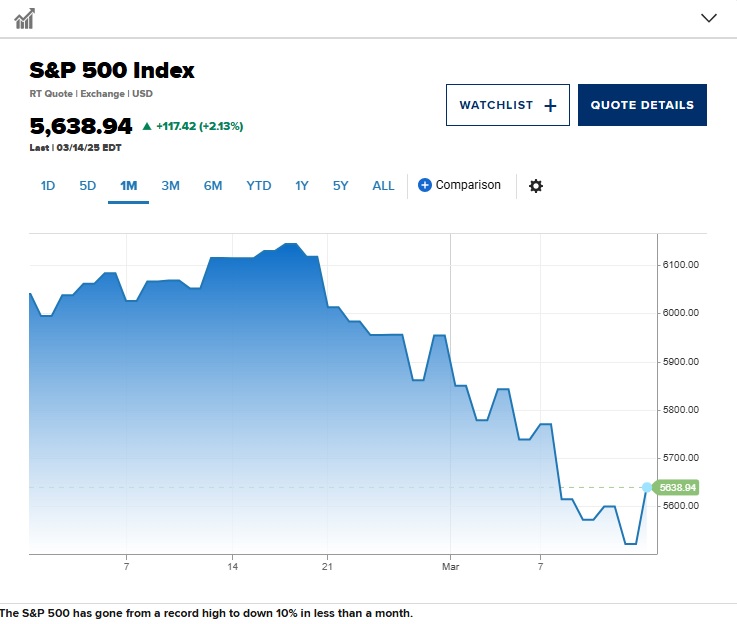Select the YTD range
The height and width of the screenshot is (624, 737).
pos(258,186)
